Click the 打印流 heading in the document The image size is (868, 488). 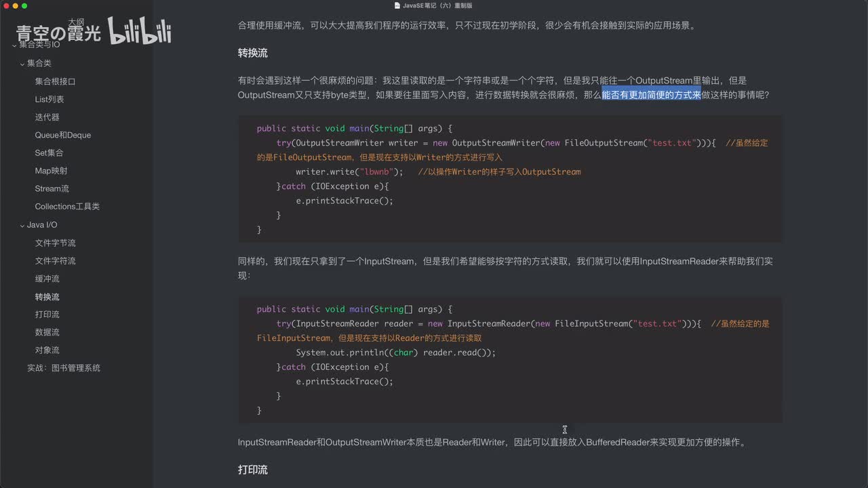(x=253, y=470)
